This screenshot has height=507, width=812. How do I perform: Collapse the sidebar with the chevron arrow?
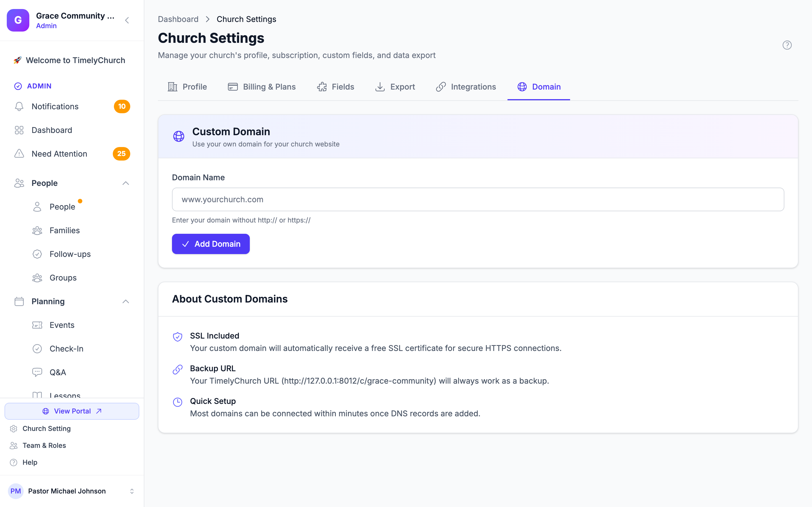[127, 20]
